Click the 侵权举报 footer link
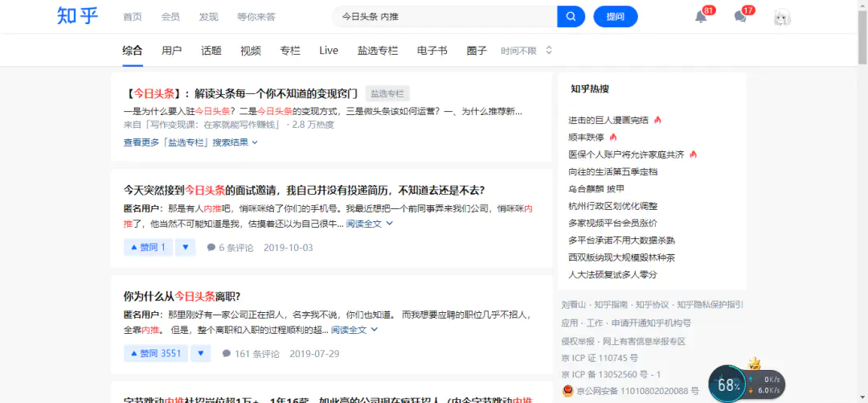Image resolution: width=868 pixels, height=403 pixels. click(578, 342)
